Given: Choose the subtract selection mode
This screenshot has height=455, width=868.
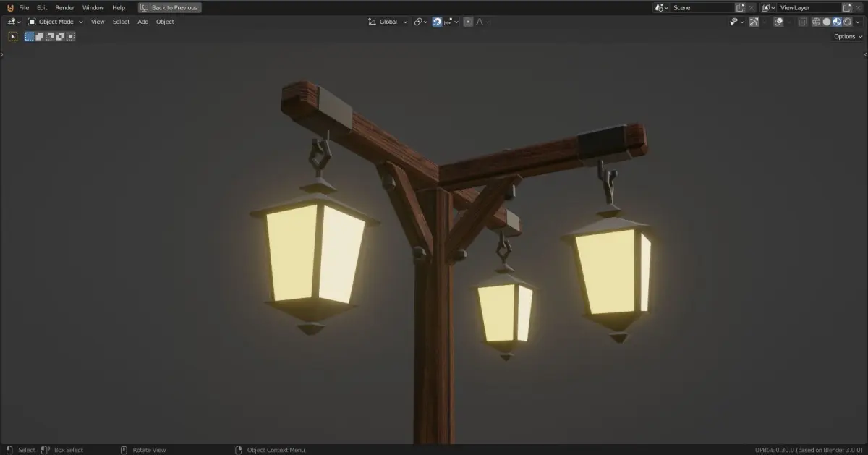Looking at the screenshot, I should (x=50, y=36).
